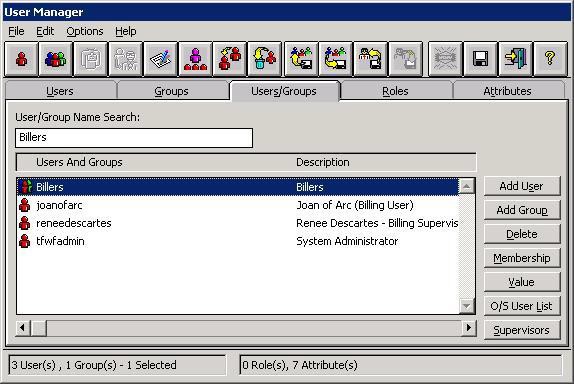
Task: Select the Users/Groups tab
Action: point(284,91)
